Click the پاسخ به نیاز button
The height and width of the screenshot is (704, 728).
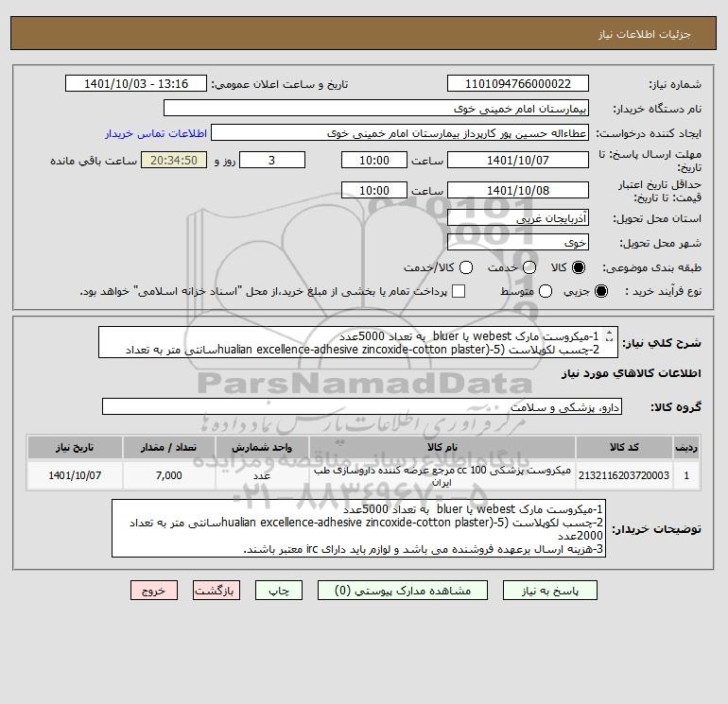[550, 591]
